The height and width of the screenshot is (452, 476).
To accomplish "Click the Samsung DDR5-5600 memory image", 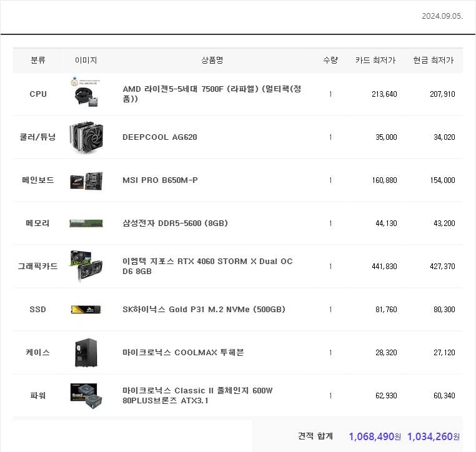I will (86, 224).
